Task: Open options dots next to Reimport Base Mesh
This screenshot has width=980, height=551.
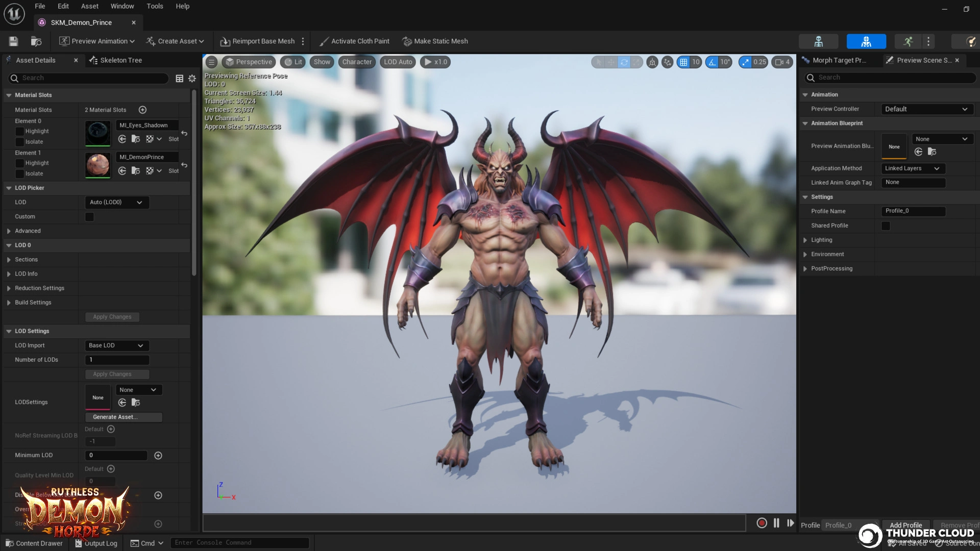Action: click(x=303, y=41)
